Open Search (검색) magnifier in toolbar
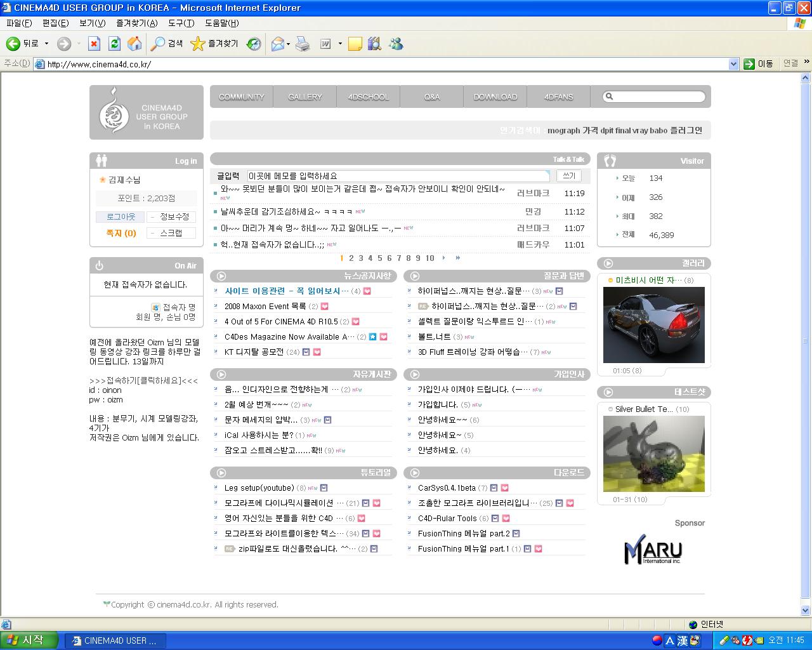 click(167, 43)
